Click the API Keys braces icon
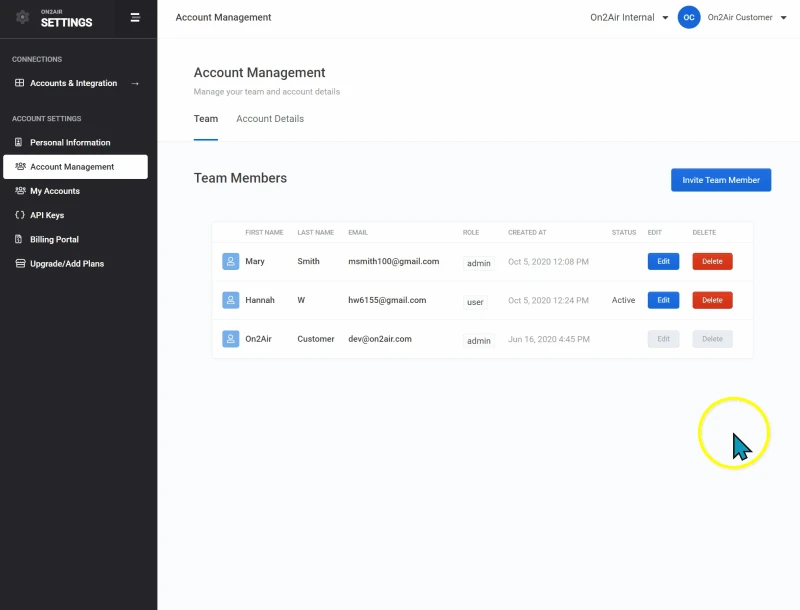This screenshot has height=610, width=800. [x=20, y=215]
